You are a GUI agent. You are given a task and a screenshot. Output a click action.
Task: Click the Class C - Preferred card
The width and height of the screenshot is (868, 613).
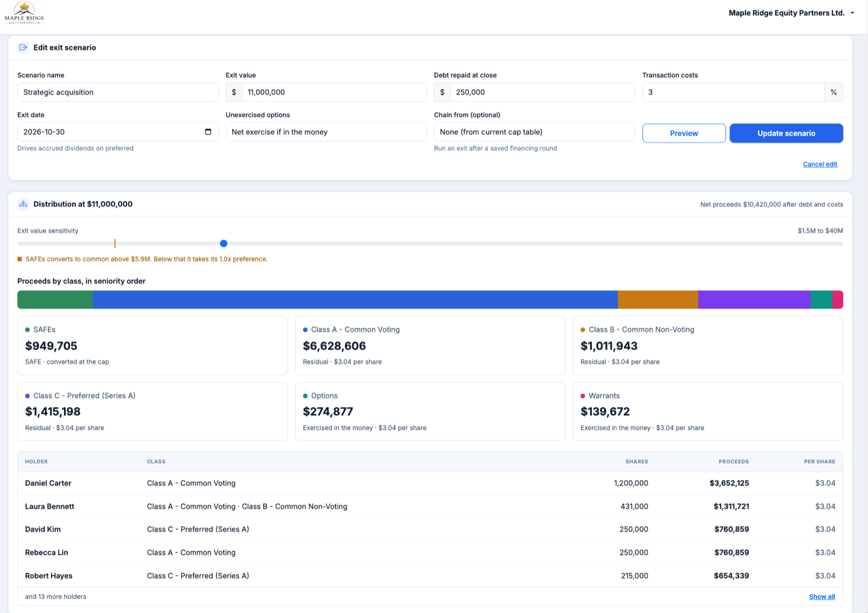(152, 412)
